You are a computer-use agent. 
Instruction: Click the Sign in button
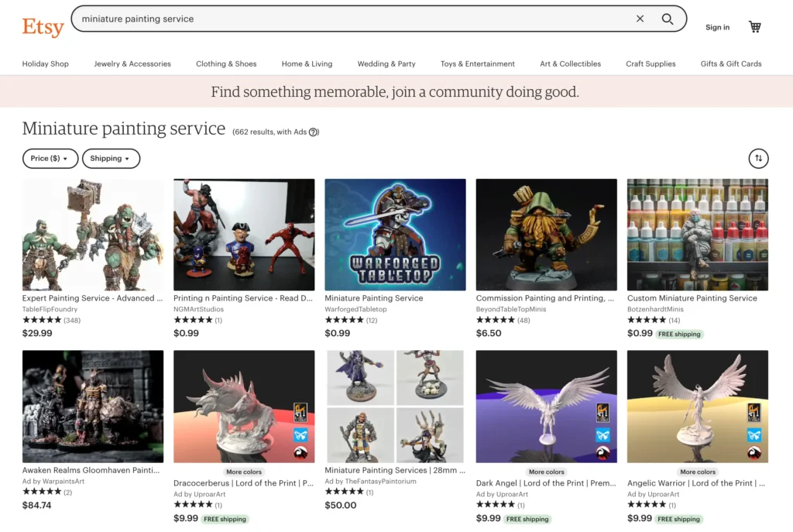717,27
